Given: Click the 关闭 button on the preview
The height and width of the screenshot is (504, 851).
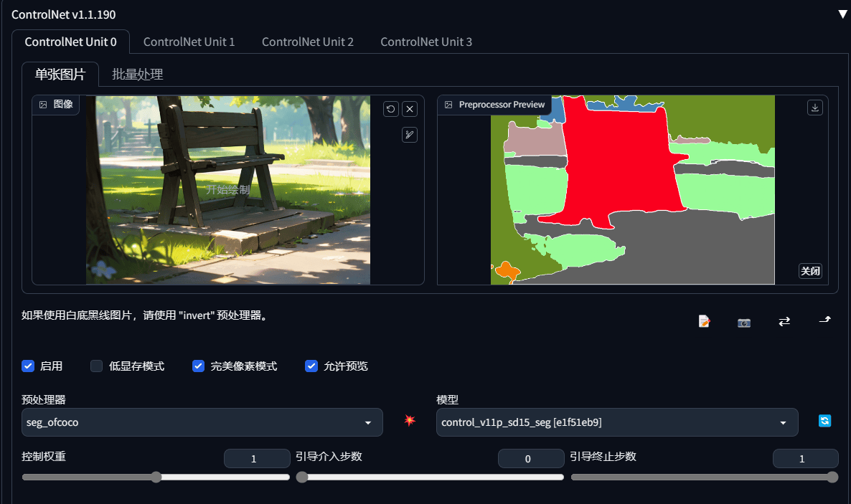Looking at the screenshot, I should (810, 271).
